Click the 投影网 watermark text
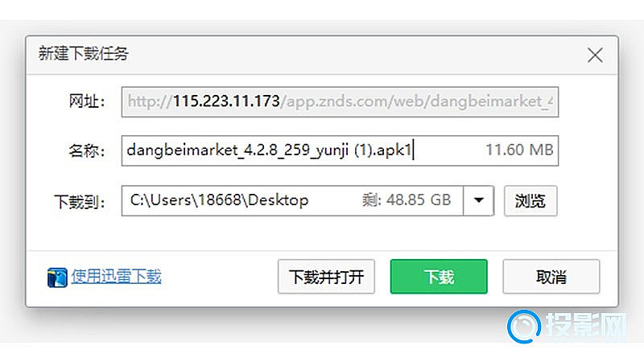644x362 pixels. point(586,325)
